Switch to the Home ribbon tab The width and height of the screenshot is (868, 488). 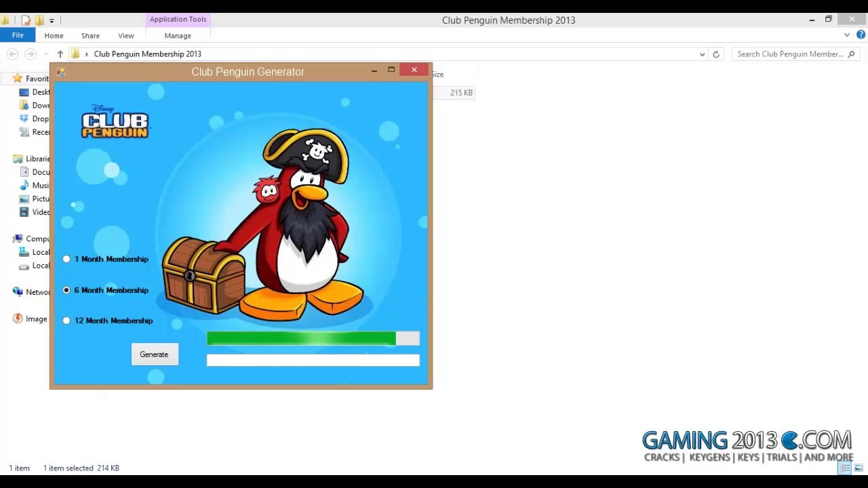point(54,35)
